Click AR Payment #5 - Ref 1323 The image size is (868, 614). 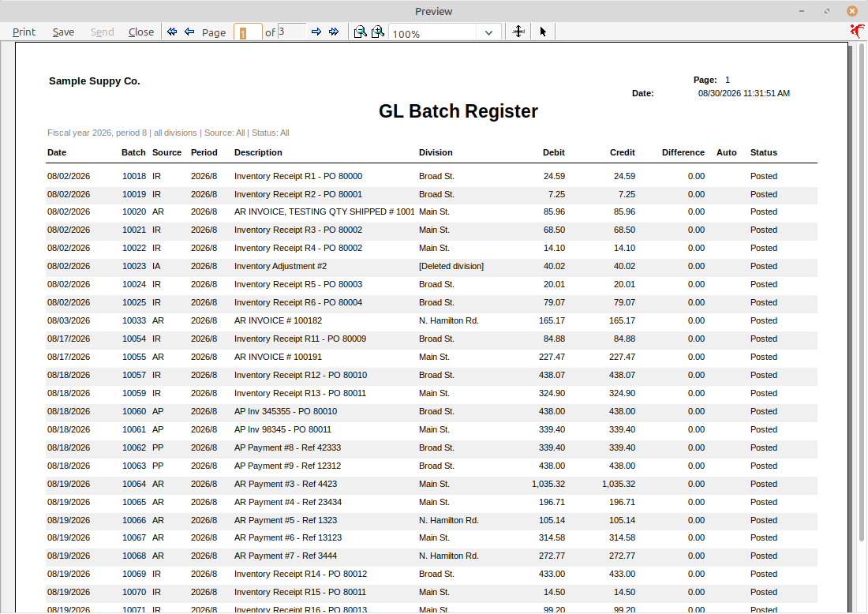pos(286,520)
